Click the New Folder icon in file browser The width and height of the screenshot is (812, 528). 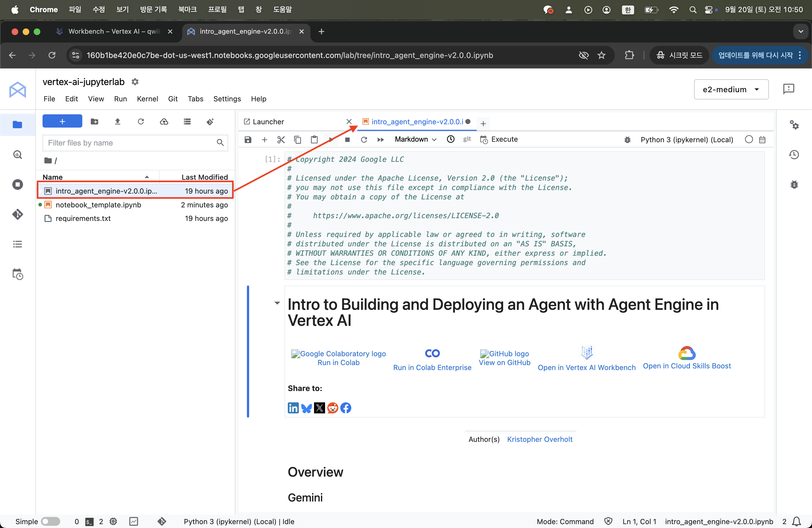click(x=94, y=122)
